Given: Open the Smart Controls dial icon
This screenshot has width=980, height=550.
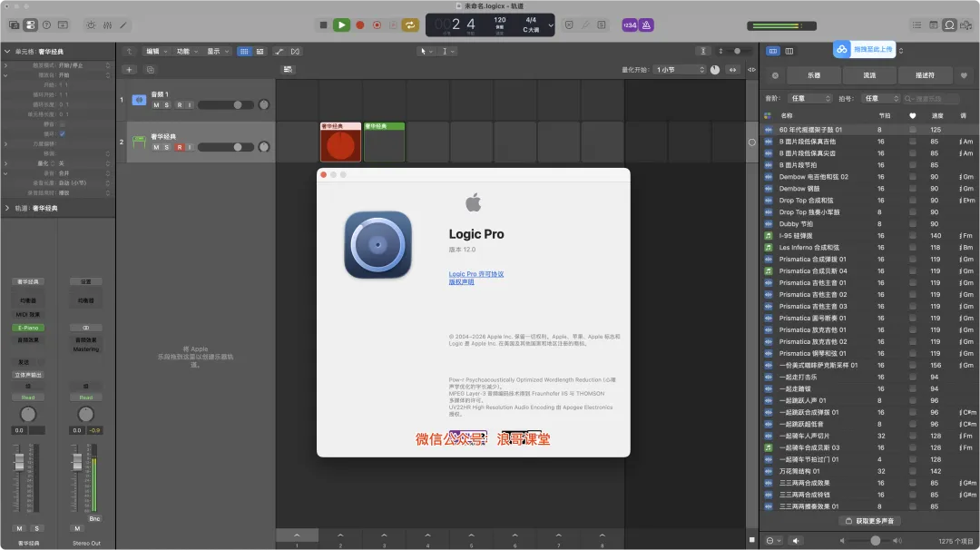Looking at the screenshot, I should coord(92,25).
